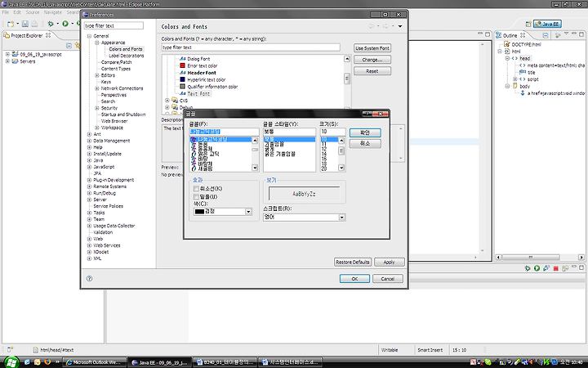The width and height of the screenshot is (588, 368).
Task: Expand the CVS node in Colors and Fonts tree
Action: tap(167, 101)
